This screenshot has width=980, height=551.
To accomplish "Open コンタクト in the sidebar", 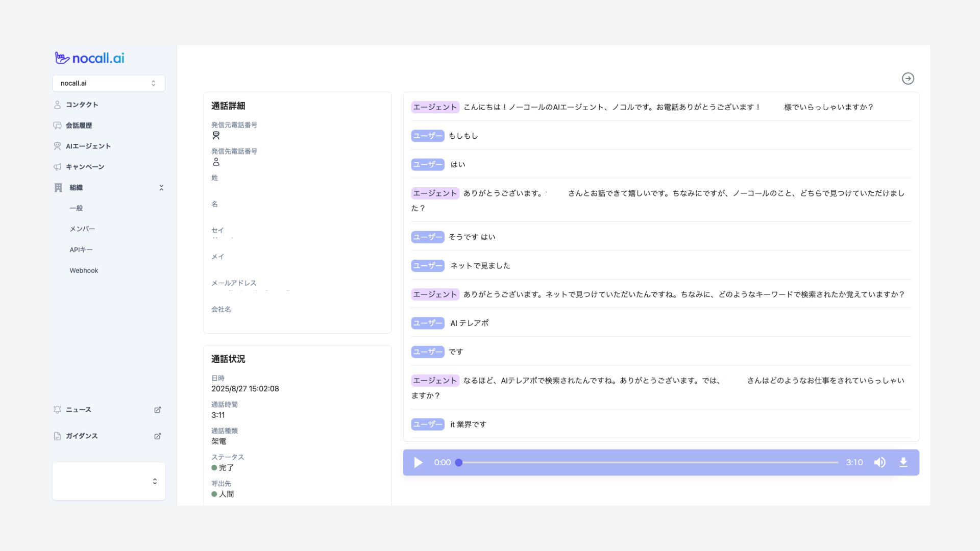I will pyautogui.click(x=82, y=105).
